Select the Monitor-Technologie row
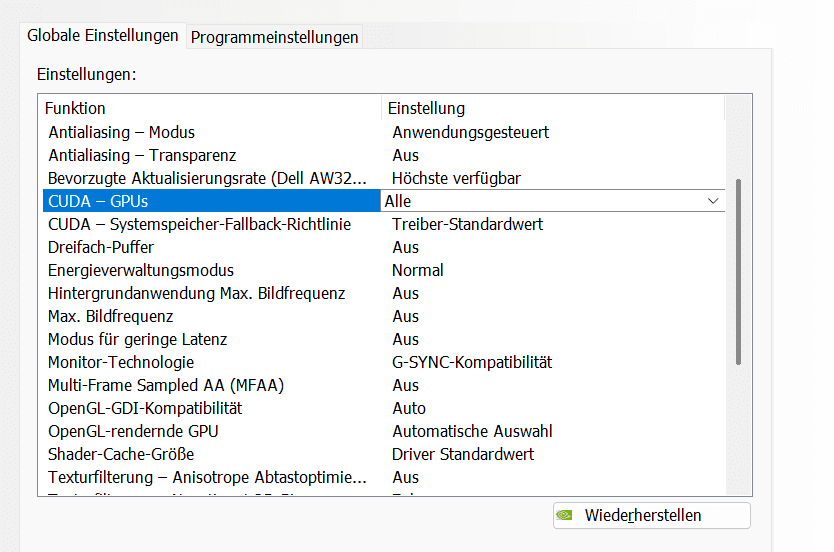The image size is (834, 552). pos(383,362)
